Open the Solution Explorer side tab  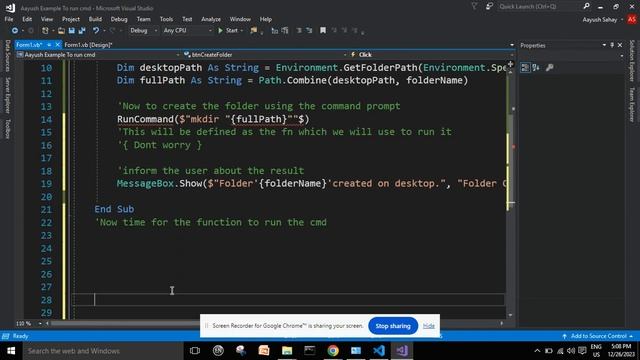[632, 61]
